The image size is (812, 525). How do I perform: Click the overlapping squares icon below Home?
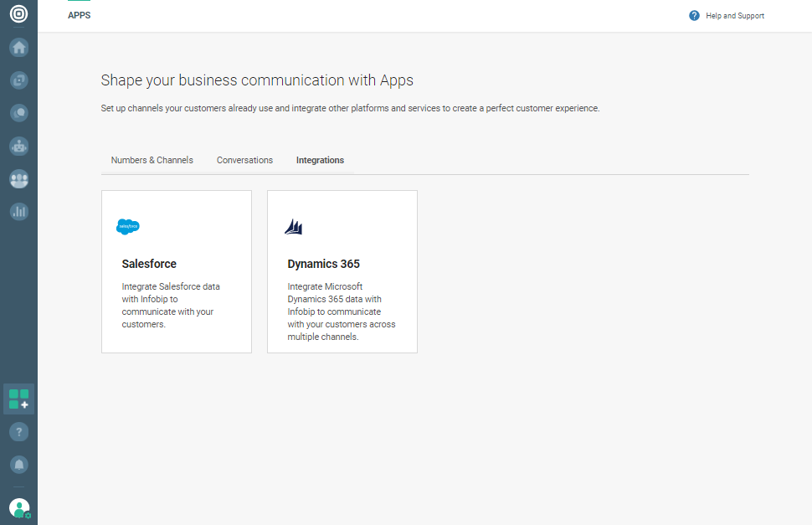(x=18, y=80)
